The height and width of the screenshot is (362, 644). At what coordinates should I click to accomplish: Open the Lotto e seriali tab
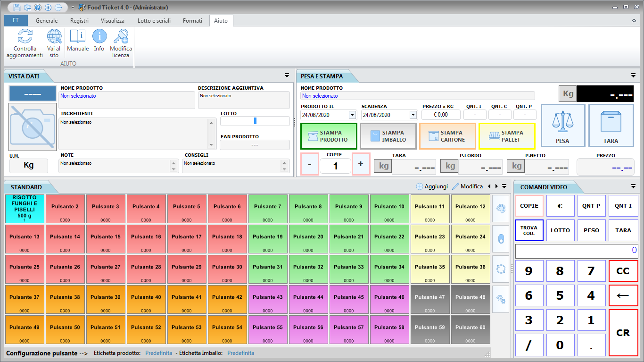pos(154,21)
